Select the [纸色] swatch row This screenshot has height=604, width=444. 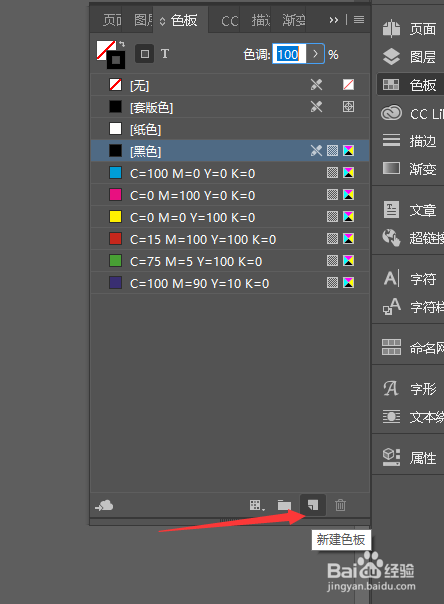(230, 129)
